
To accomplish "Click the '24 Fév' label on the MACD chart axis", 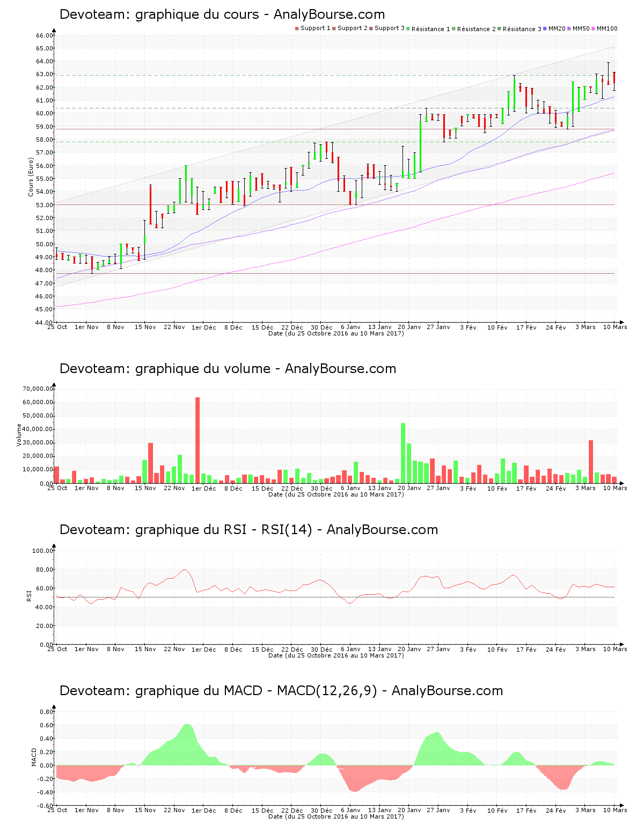I will (556, 811).
